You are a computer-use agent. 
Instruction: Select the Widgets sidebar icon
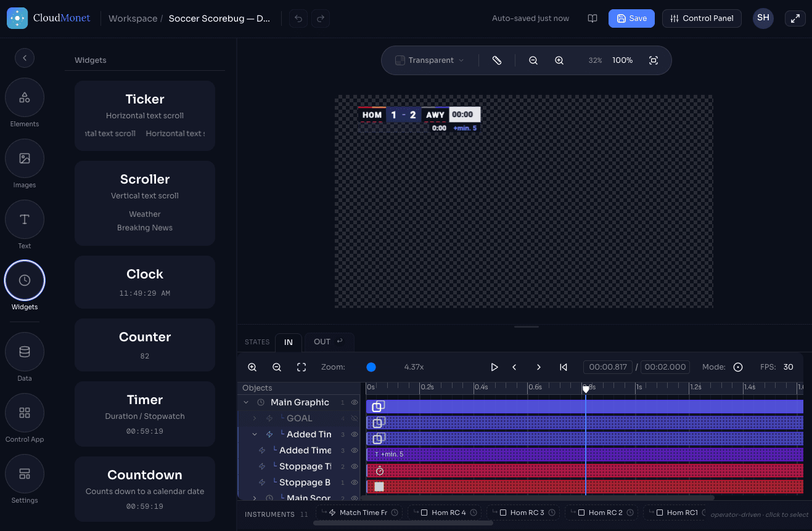coord(25,280)
